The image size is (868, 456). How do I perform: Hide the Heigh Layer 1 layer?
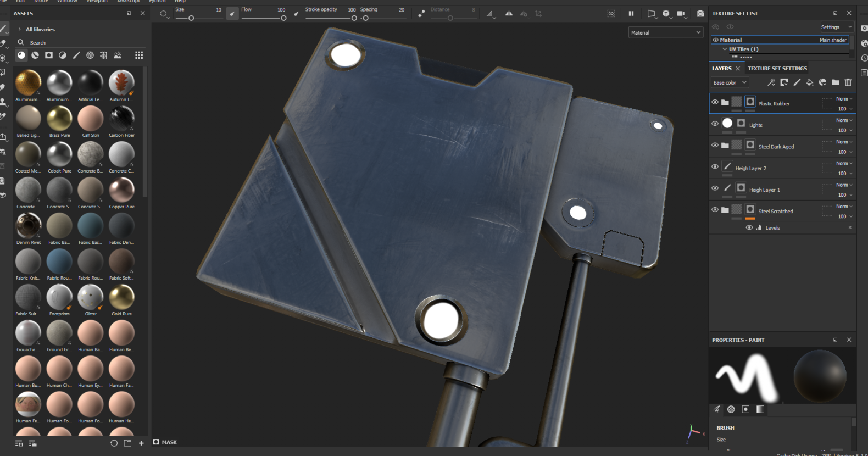tap(715, 188)
